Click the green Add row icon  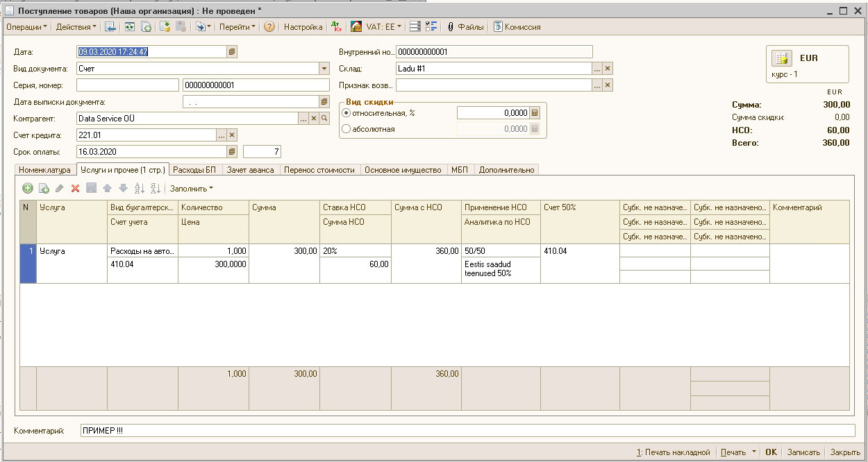click(28, 188)
